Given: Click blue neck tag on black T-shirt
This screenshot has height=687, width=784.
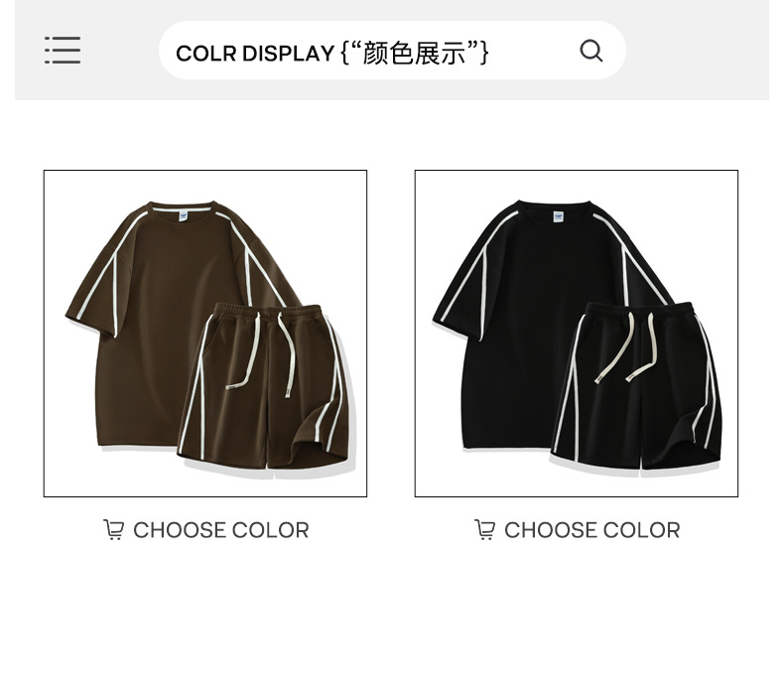Looking at the screenshot, I should [558, 216].
